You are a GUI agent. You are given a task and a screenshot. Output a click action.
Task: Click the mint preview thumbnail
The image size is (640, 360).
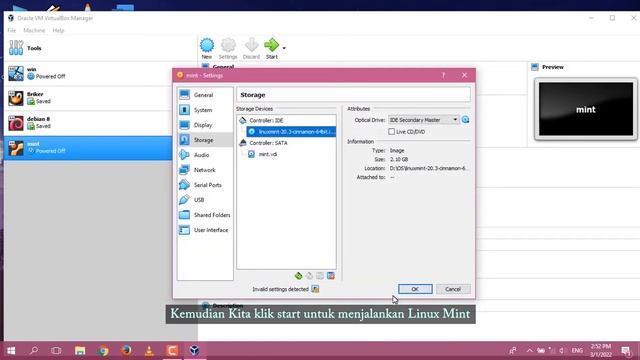pos(586,109)
